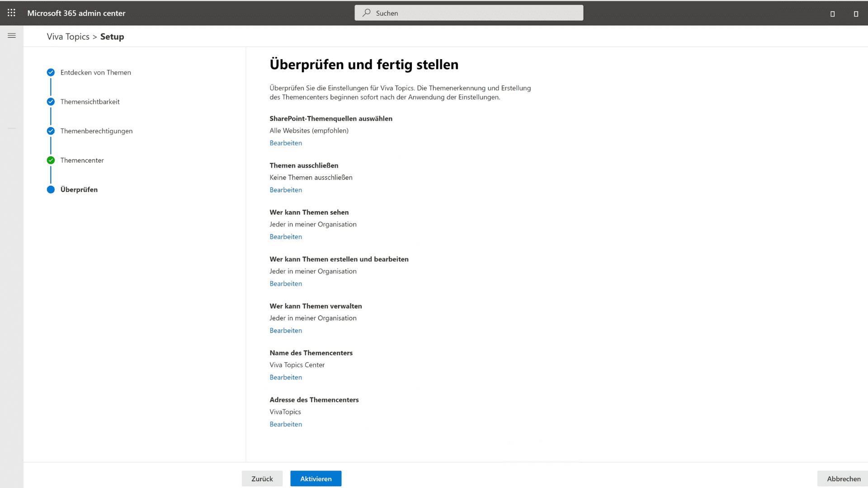The width and height of the screenshot is (868, 488).
Task: Click the Setup breadcrumb text
Action: [x=112, y=37]
